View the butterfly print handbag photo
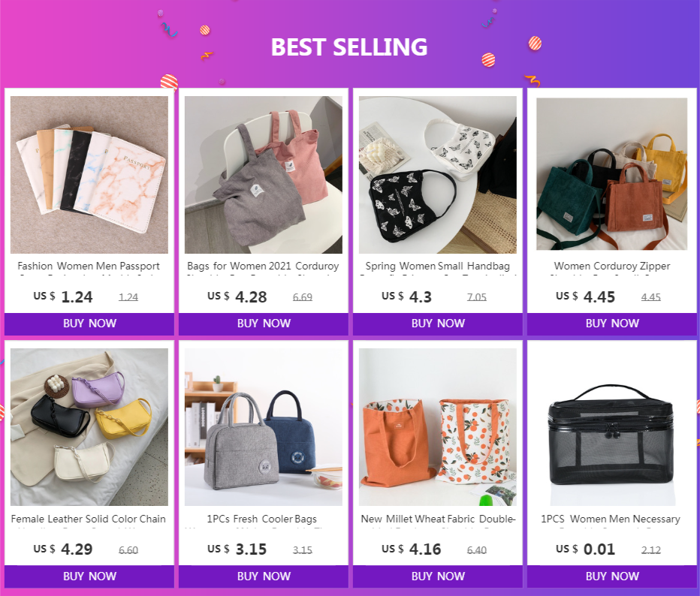The width and height of the screenshot is (700, 596). pos(437,175)
